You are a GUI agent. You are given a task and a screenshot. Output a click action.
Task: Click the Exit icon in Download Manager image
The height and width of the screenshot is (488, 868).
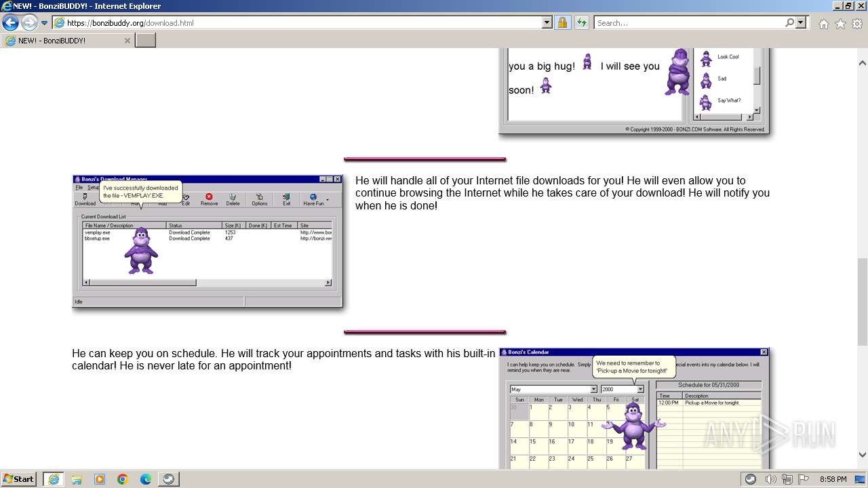(286, 199)
